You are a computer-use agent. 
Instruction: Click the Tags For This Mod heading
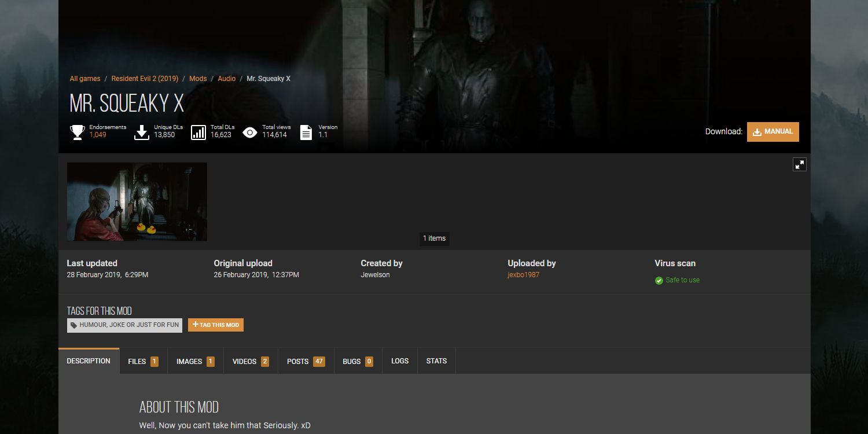99,311
